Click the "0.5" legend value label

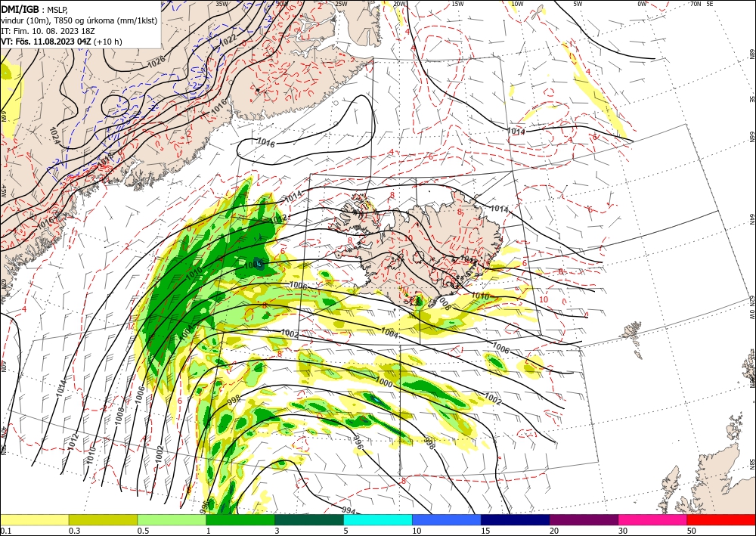click(x=143, y=531)
